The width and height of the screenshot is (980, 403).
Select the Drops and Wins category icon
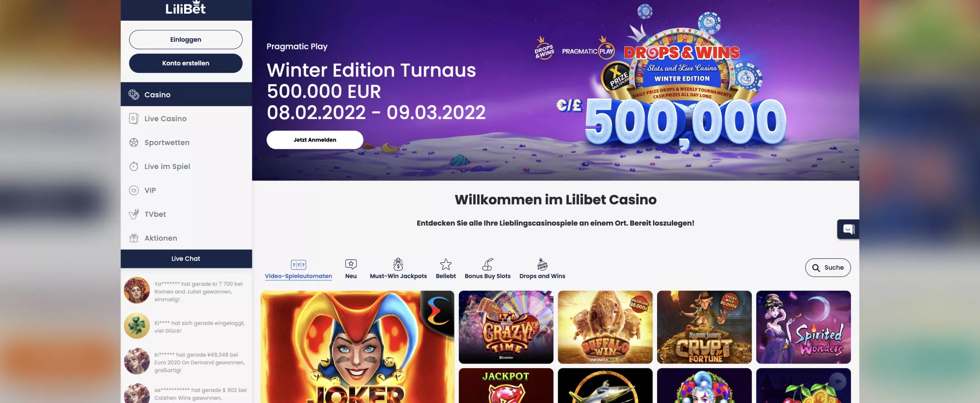tap(542, 264)
